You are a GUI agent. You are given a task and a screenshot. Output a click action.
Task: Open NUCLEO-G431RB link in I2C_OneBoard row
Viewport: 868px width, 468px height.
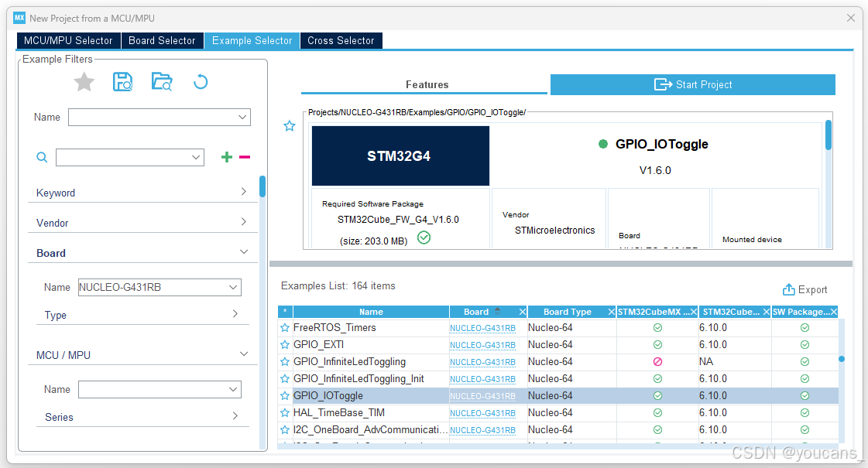(x=482, y=430)
